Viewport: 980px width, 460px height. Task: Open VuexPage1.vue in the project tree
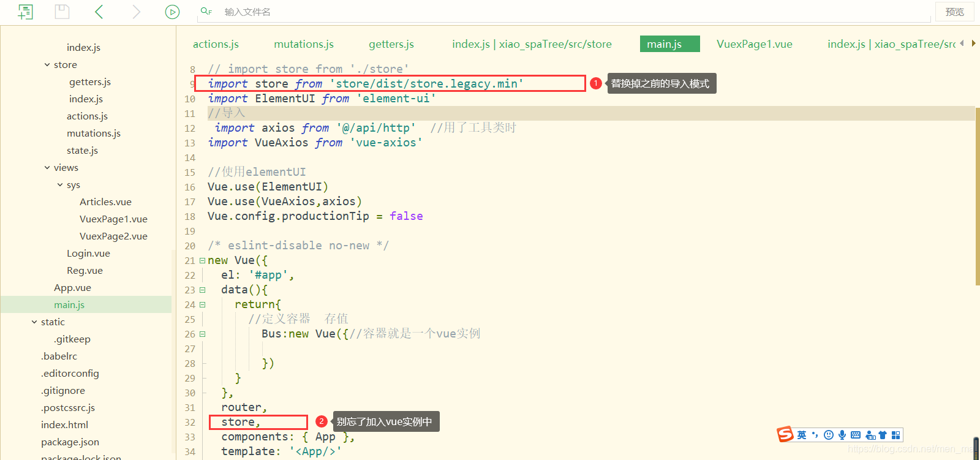click(x=113, y=219)
